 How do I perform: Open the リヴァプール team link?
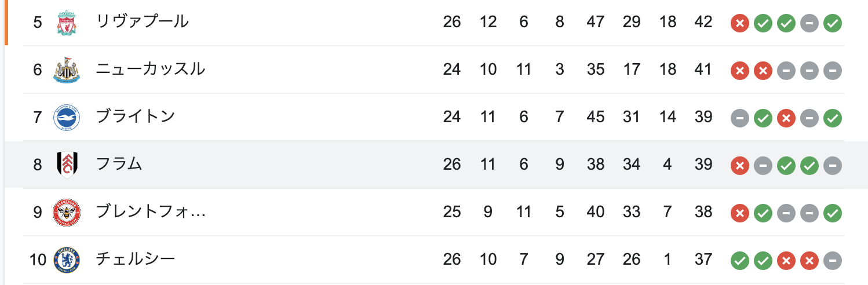(143, 22)
